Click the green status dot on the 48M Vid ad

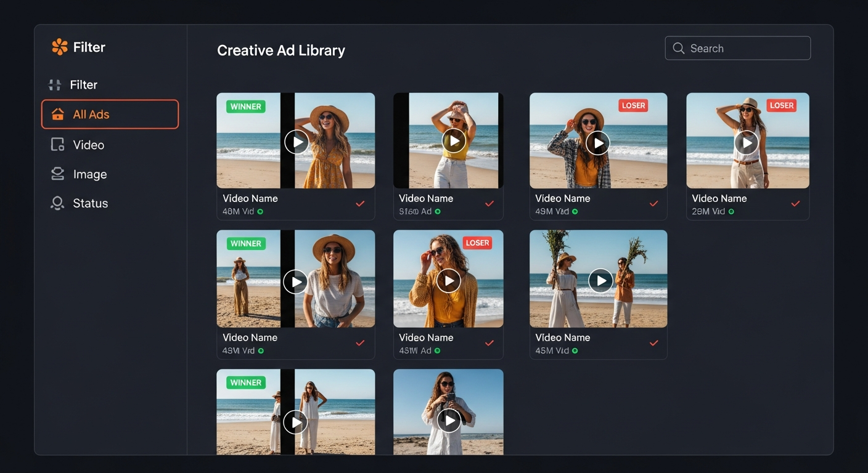click(x=261, y=211)
